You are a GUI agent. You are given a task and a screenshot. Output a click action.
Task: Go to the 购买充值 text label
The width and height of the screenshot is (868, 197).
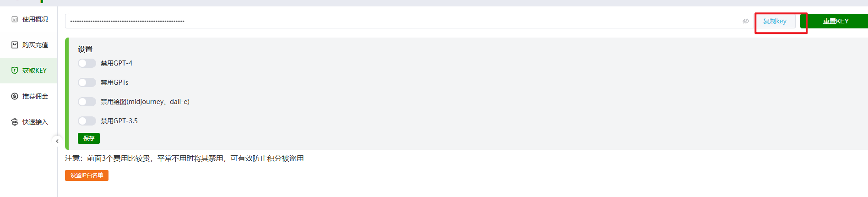[35, 45]
